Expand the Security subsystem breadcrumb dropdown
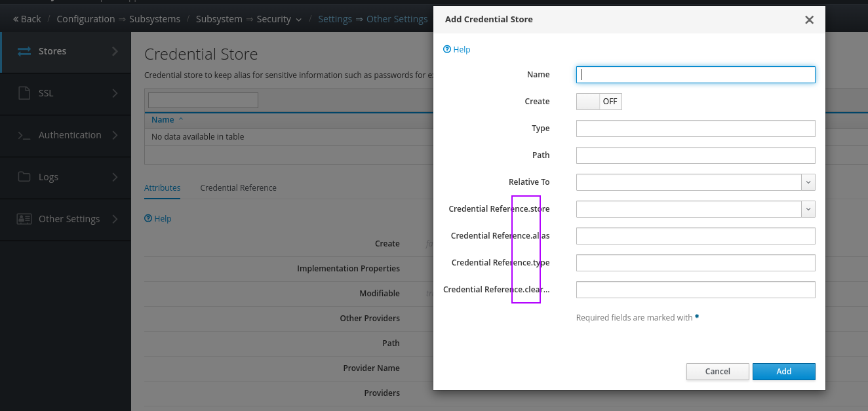The height and width of the screenshot is (411, 868). pos(299,20)
